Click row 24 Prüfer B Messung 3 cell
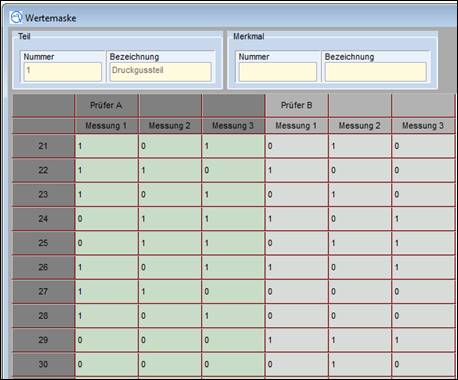 423,219
